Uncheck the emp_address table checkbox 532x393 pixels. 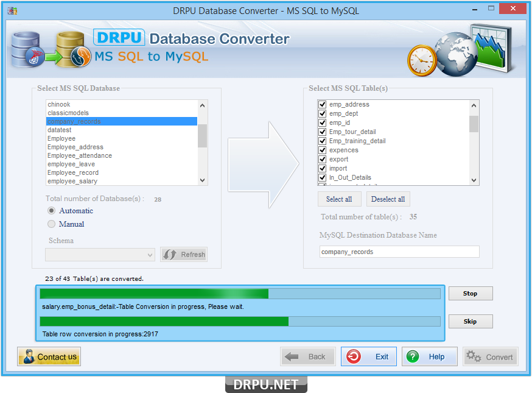[x=323, y=104]
